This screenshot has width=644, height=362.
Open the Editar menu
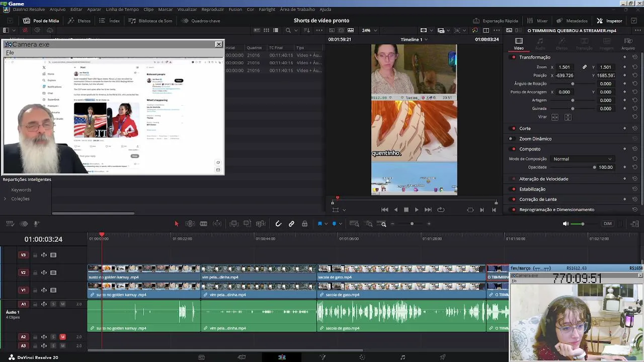pyautogui.click(x=76, y=10)
